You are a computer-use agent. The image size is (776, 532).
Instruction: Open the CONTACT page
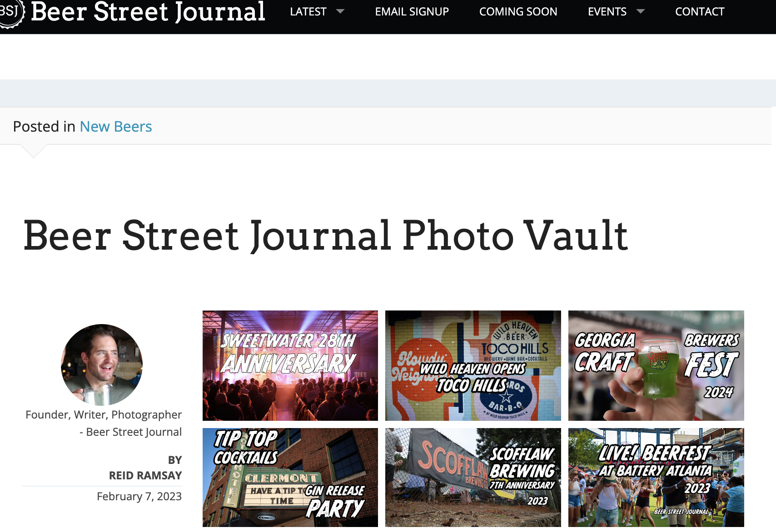(700, 12)
